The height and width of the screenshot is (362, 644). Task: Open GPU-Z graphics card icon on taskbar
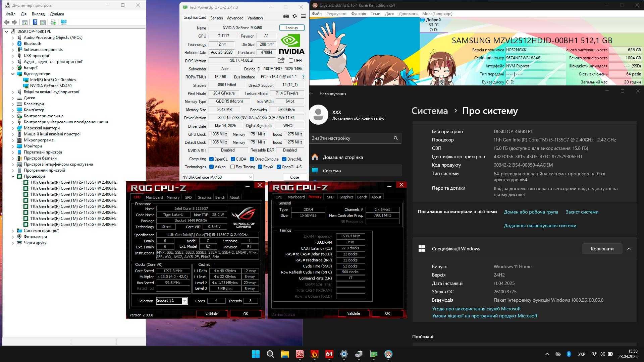pyautogui.click(x=374, y=354)
